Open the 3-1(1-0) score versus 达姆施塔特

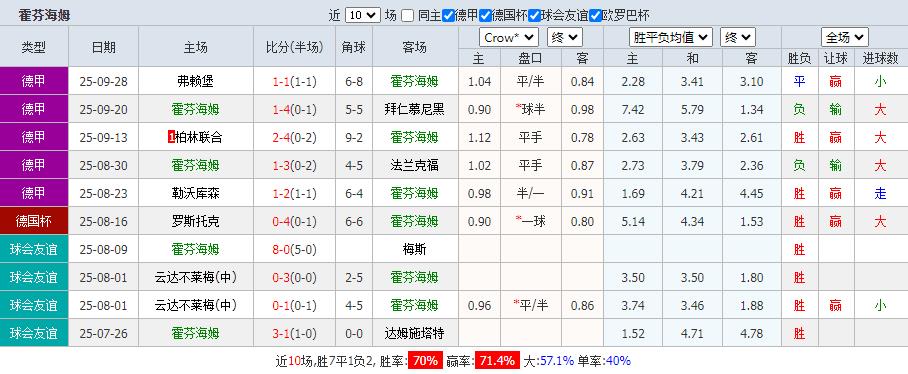click(294, 333)
